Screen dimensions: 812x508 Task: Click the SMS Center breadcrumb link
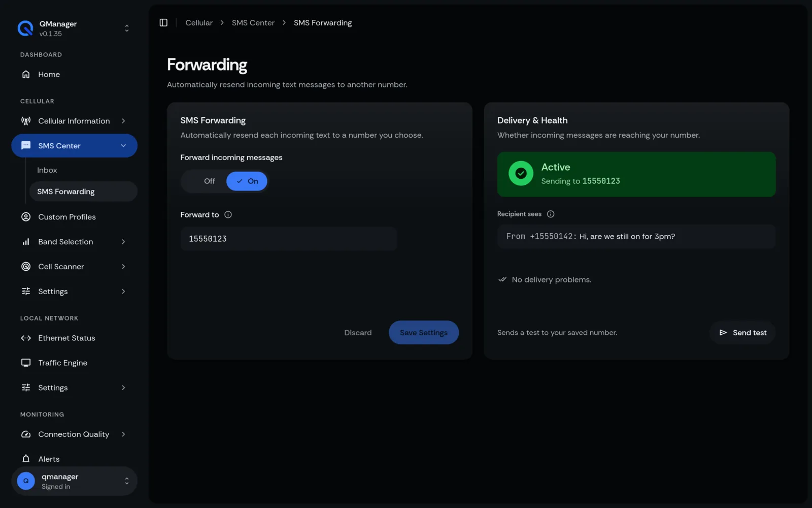click(253, 23)
